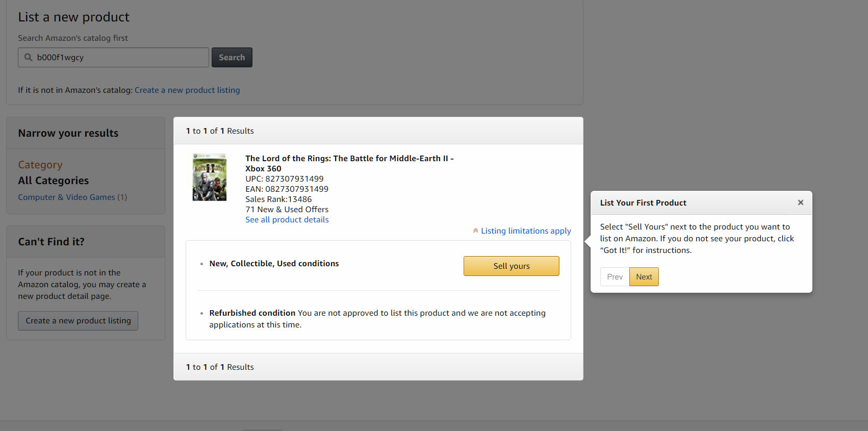Click the 71 New & Used Offers text

(287, 210)
